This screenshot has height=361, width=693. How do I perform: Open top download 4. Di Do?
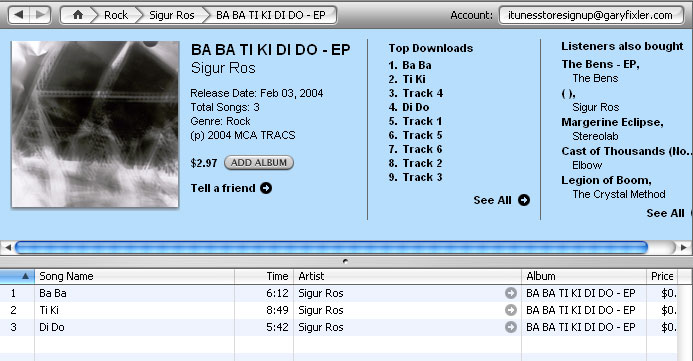click(x=409, y=107)
